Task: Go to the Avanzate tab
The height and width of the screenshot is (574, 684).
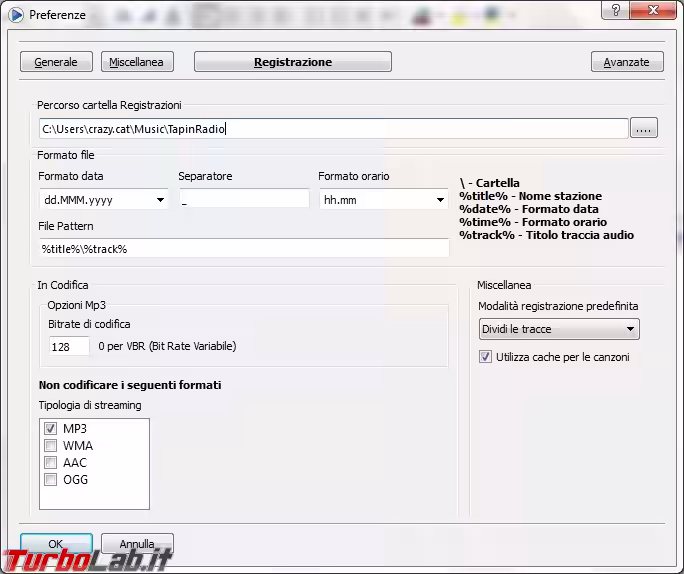Action: click(626, 62)
